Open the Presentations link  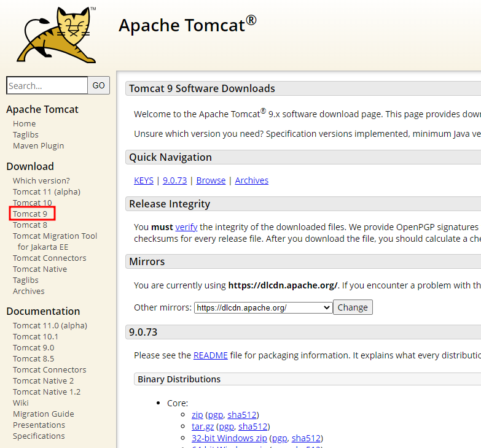point(39,425)
